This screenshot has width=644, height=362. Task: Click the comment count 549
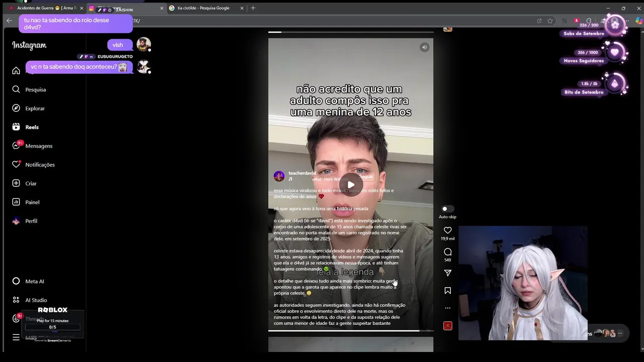(x=448, y=260)
